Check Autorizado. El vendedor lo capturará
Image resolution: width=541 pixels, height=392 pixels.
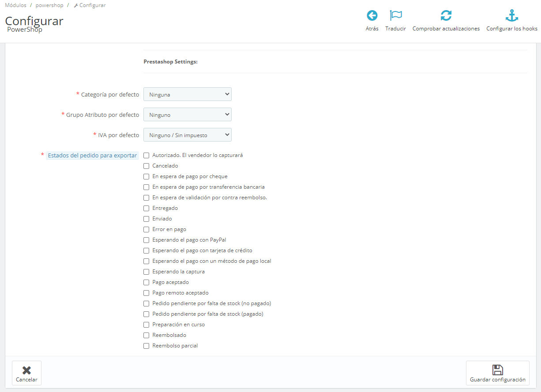point(147,155)
